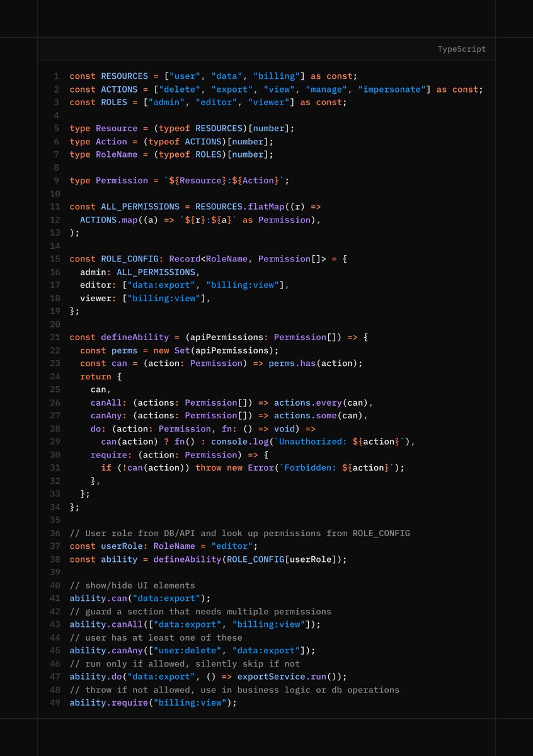
Task: Click apiPermissions parameter on line 21
Action: coord(227,338)
